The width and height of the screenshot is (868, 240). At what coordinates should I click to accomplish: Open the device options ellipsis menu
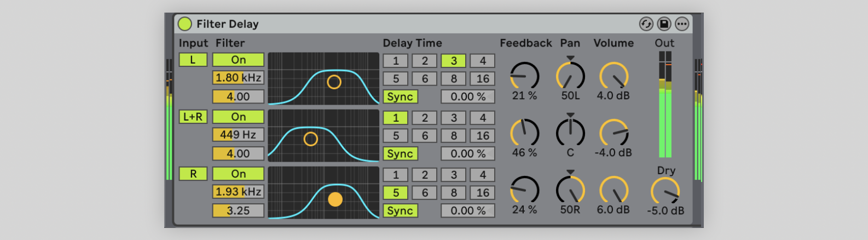tap(681, 24)
